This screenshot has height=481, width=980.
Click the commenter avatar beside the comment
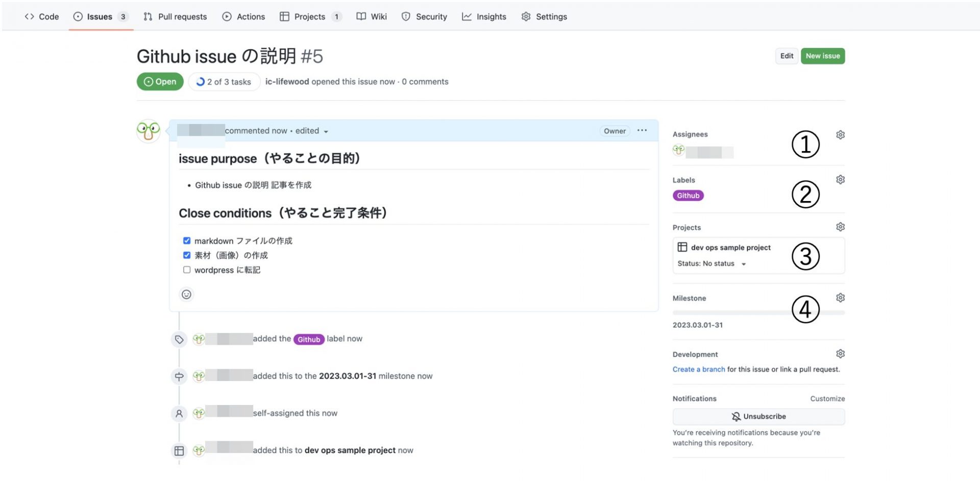click(149, 131)
